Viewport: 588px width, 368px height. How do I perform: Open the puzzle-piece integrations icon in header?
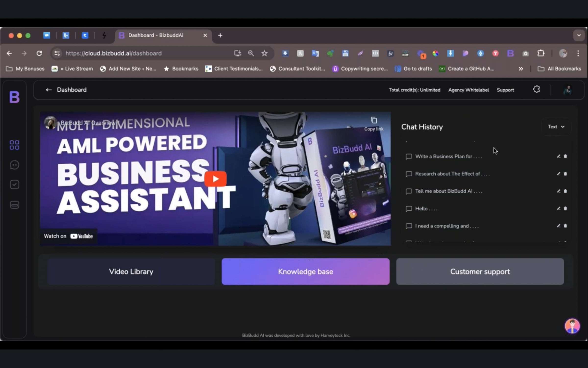(x=537, y=90)
